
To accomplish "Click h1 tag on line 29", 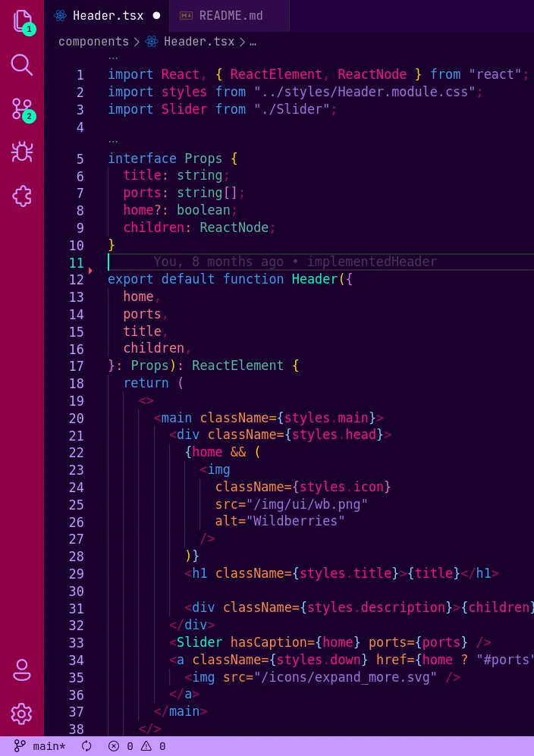I will point(199,573).
